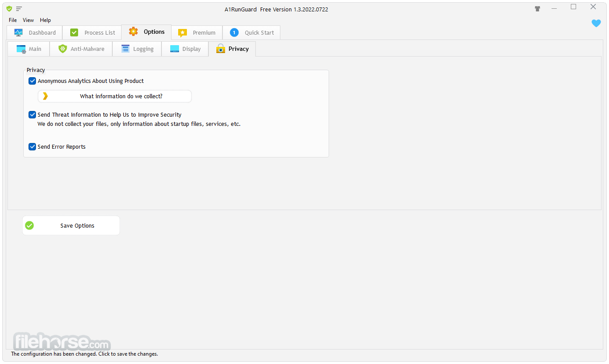Expand 'What information do we collect?'
609x364 pixels.
click(x=115, y=96)
